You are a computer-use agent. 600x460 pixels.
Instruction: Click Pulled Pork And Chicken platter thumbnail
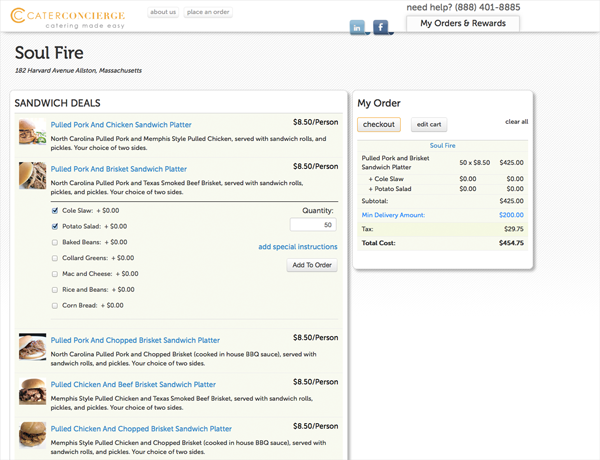(33, 131)
